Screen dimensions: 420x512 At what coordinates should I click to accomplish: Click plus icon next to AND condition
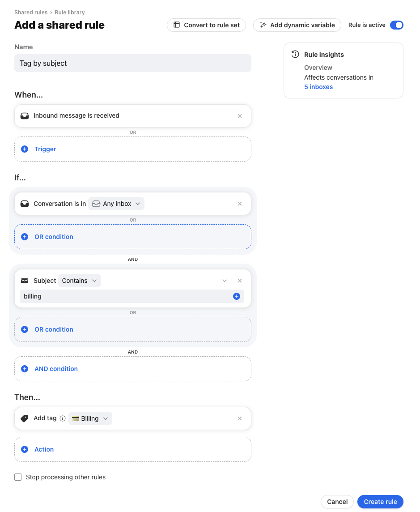[25, 369]
